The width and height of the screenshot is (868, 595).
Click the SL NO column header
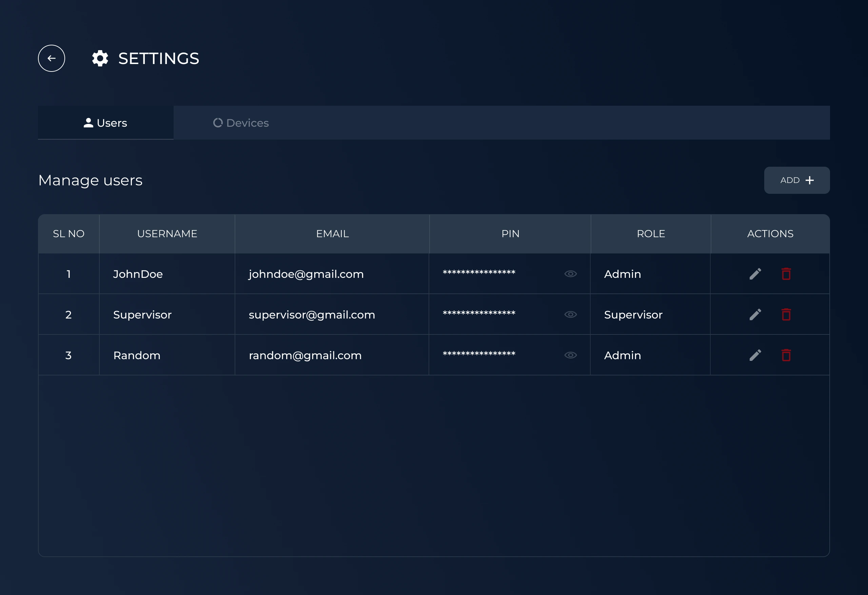coord(69,234)
